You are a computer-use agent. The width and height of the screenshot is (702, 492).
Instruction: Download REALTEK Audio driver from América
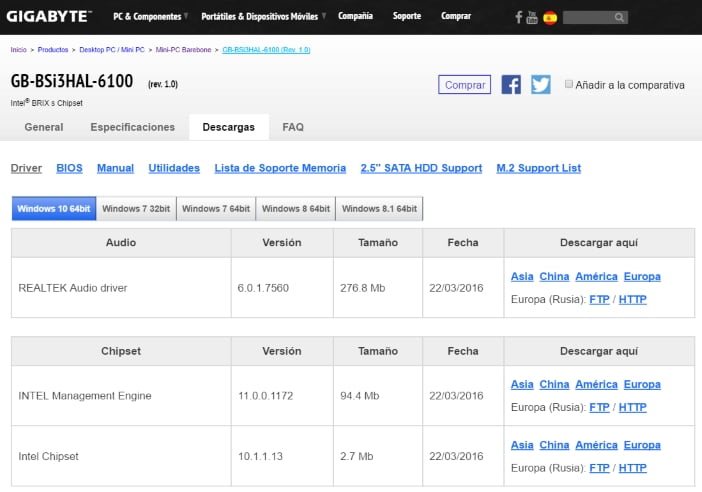[x=596, y=277]
